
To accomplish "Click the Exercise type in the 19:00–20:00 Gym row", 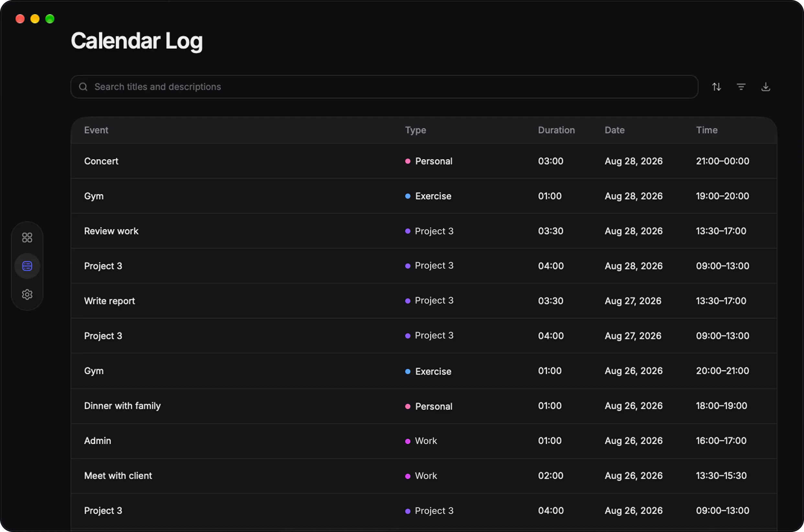I will (433, 196).
